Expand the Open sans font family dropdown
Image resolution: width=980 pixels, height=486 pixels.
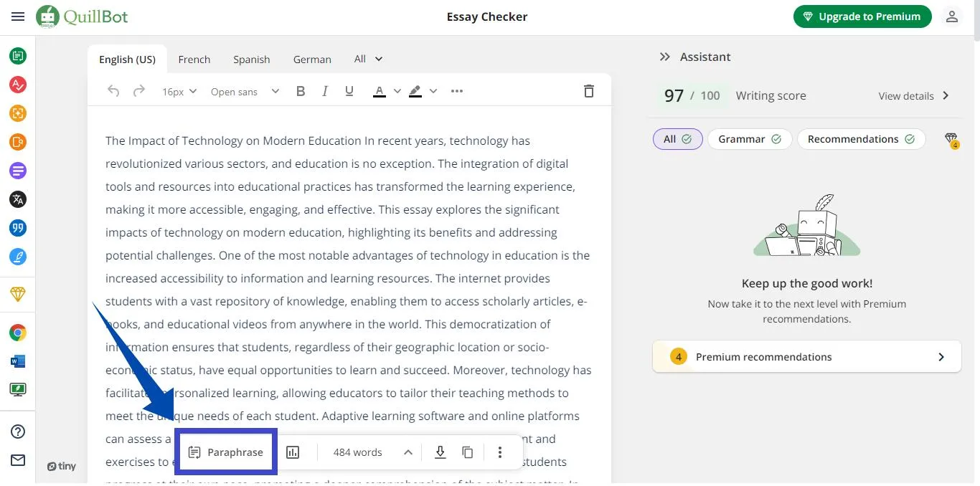coord(244,91)
